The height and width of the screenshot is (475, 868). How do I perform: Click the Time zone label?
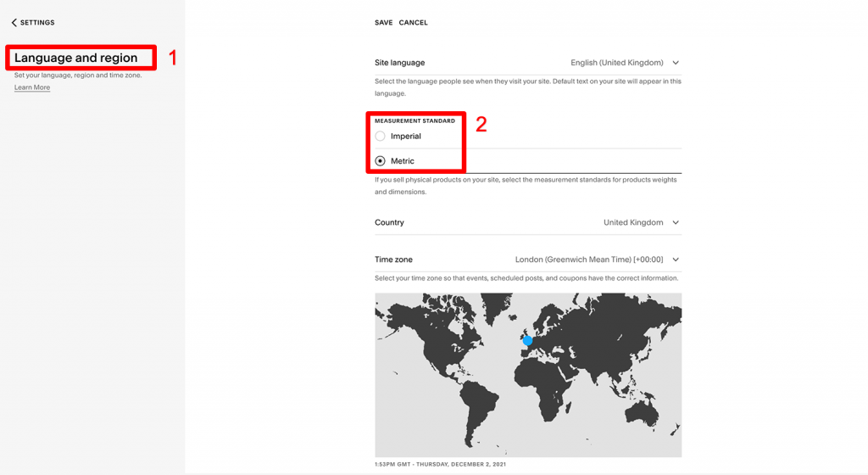(393, 260)
